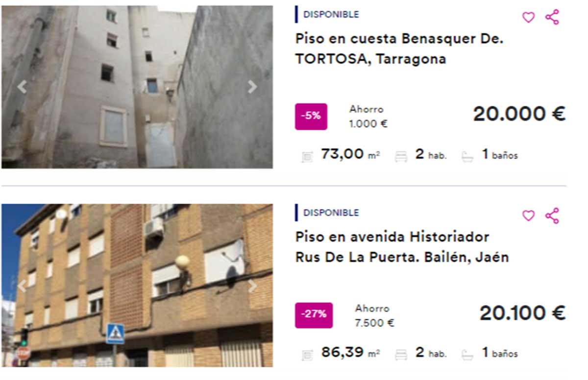Share the Bailén, Jaén flat listing

tap(552, 215)
